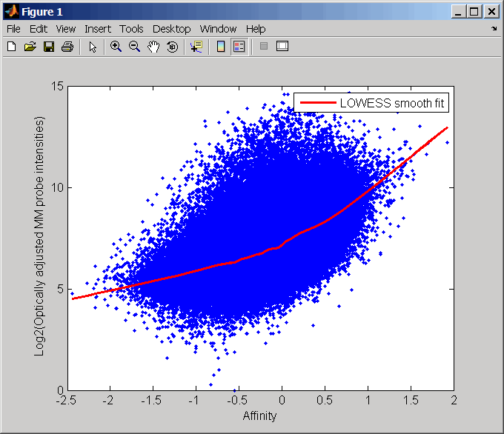This screenshot has width=504, height=434.
Task: Open the Desktop menu
Action: 172,29
